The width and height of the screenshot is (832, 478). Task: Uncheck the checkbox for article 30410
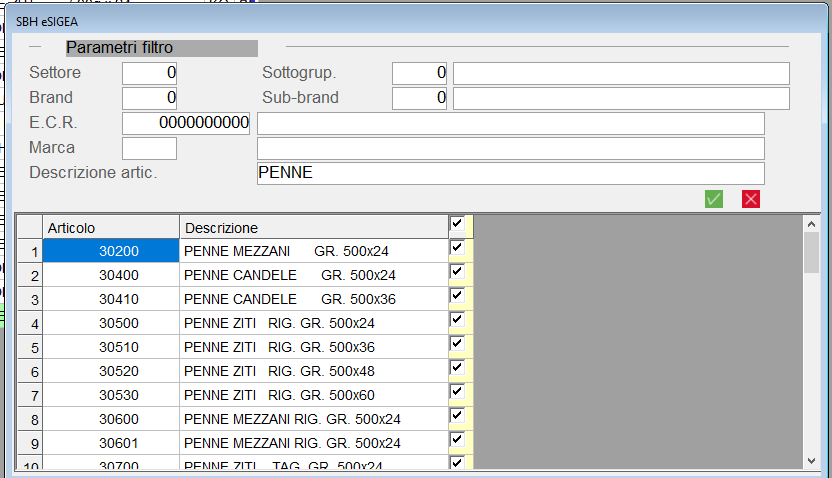457,296
